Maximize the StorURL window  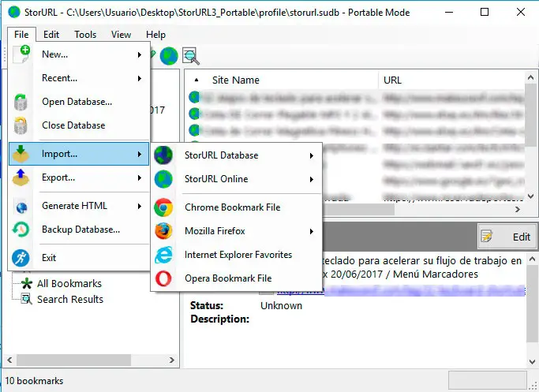click(485, 12)
